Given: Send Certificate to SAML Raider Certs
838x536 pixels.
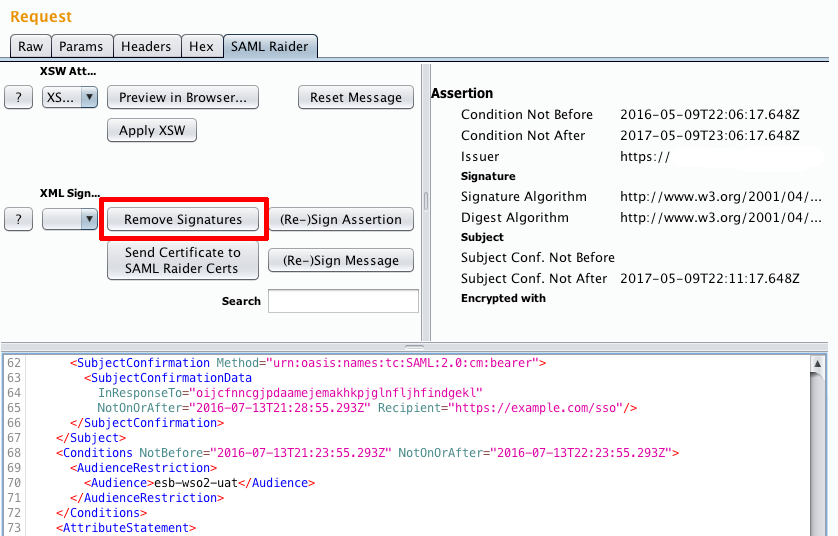Looking at the screenshot, I should point(183,260).
